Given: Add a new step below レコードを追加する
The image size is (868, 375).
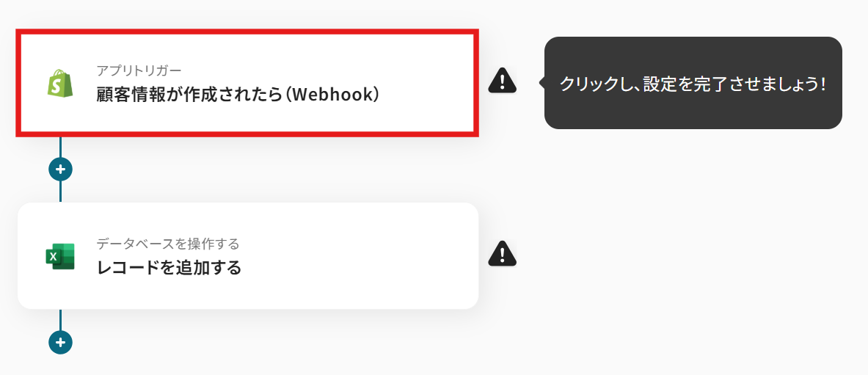Looking at the screenshot, I should (60, 342).
